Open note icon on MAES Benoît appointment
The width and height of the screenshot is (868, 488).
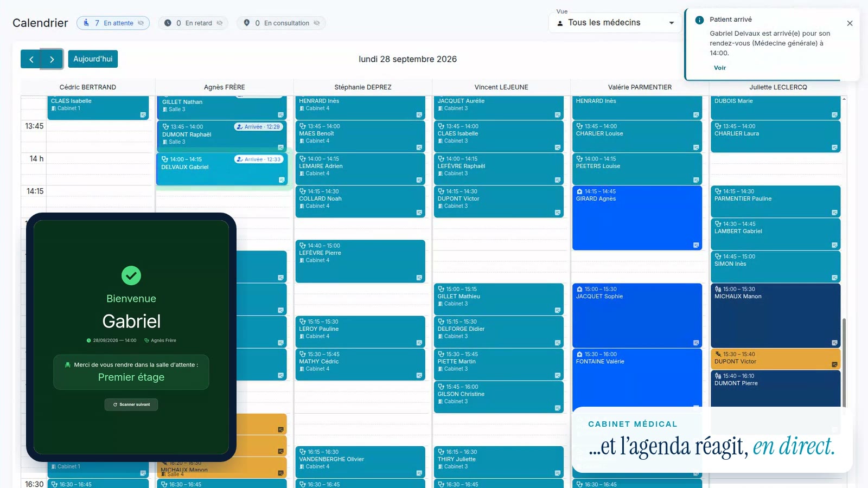click(419, 147)
